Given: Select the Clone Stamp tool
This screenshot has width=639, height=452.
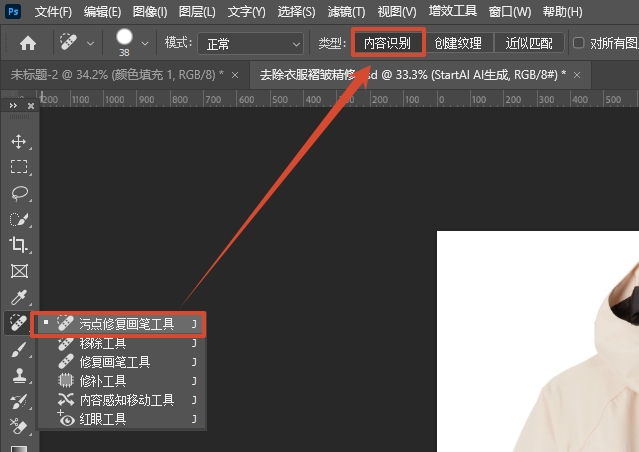Looking at the screenshot, I should pyautogui.click(x=19, y=375).
